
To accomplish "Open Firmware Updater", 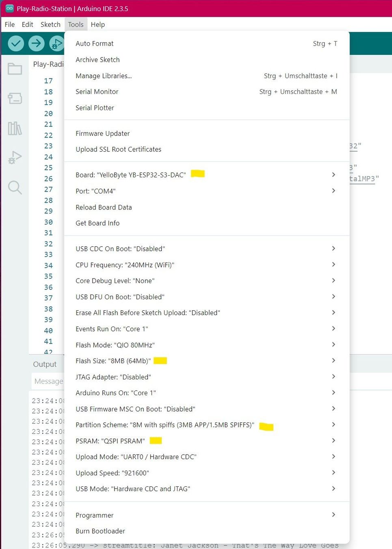I will (207, 133).
